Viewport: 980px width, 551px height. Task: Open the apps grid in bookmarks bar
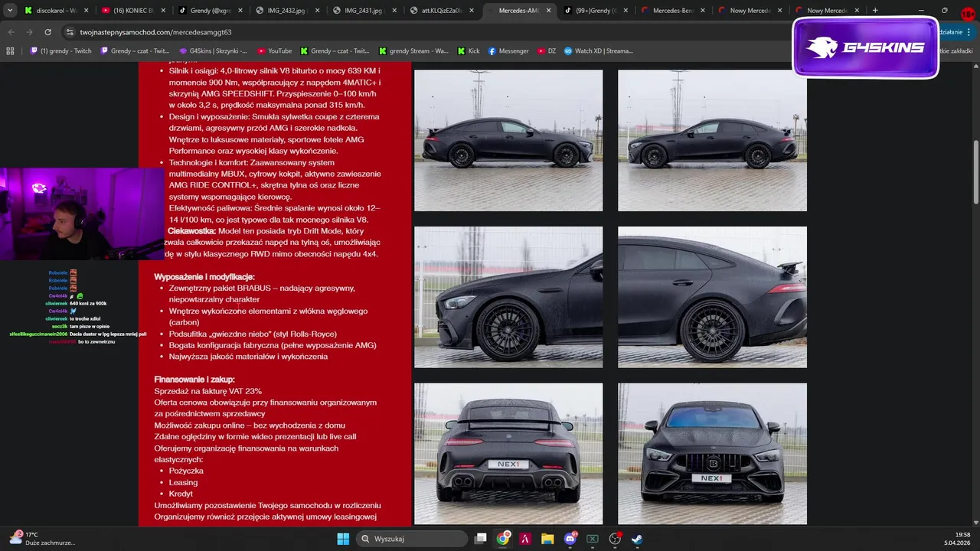point(10,51)
